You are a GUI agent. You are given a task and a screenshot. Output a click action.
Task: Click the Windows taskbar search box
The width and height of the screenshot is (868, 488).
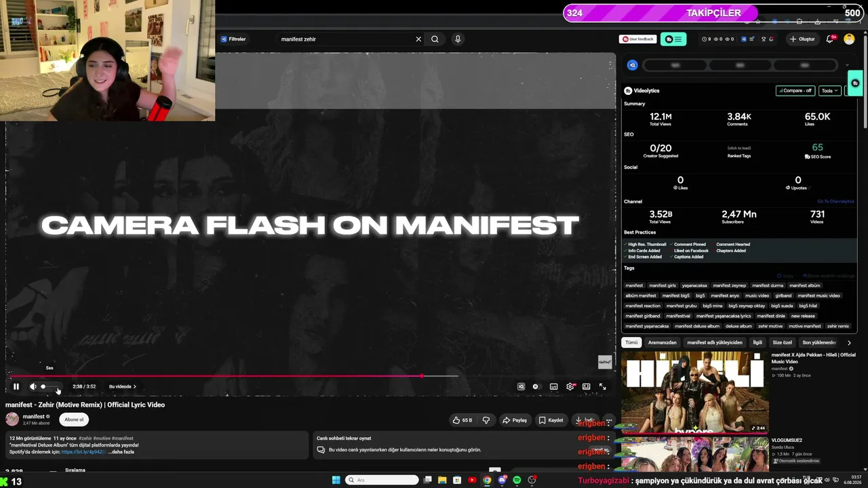point(382,480)
